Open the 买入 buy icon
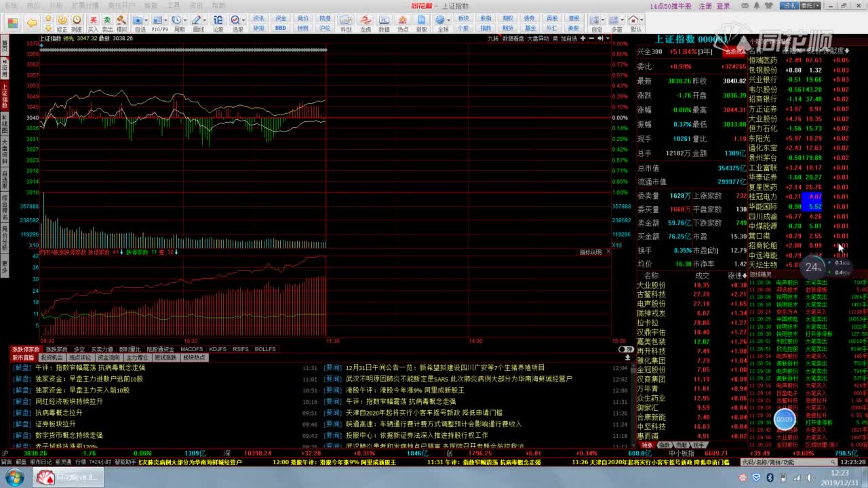Image resolution: width=868 pixels, height=488 pixels. pos(93,24)
